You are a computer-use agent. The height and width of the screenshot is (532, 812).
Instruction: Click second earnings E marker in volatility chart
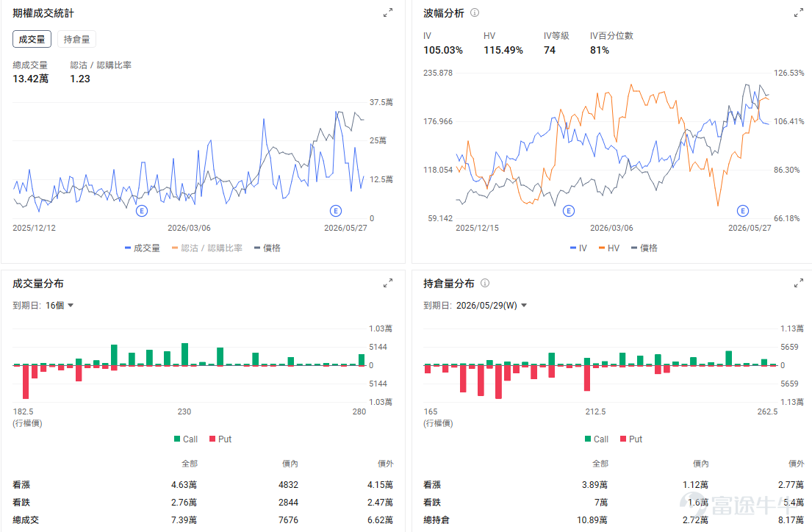pyautogui.click(x=743, y=211)
